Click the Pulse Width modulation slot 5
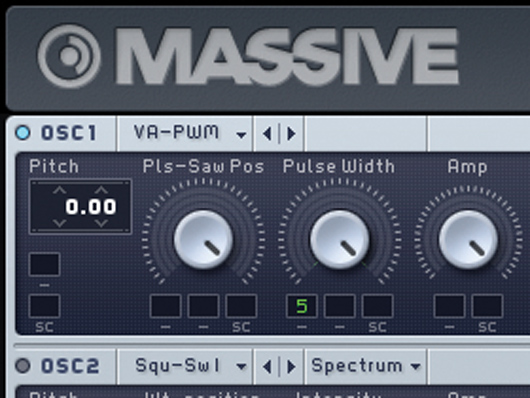 [302, 306]
